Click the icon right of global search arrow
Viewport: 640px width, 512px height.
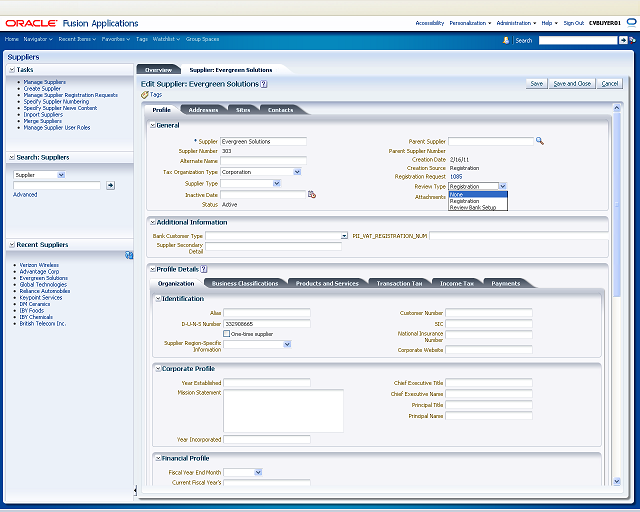[x=632, y=40]
